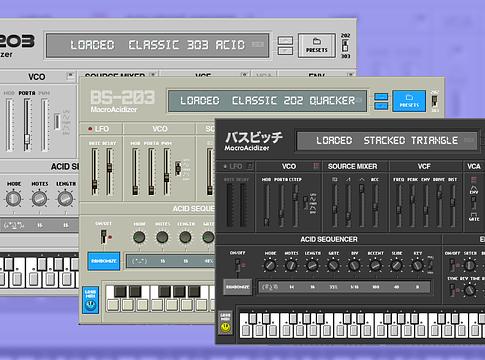Screen dimensions: 485x360
Task: Toggle effects ON/OFF switch right of sequencer
Action: coord(453,266)
